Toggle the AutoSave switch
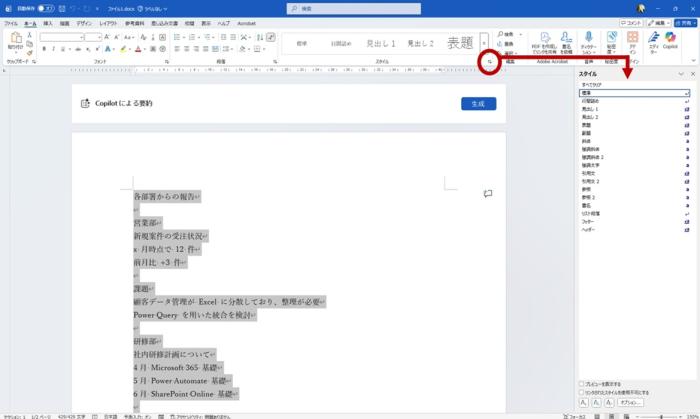 45,8
